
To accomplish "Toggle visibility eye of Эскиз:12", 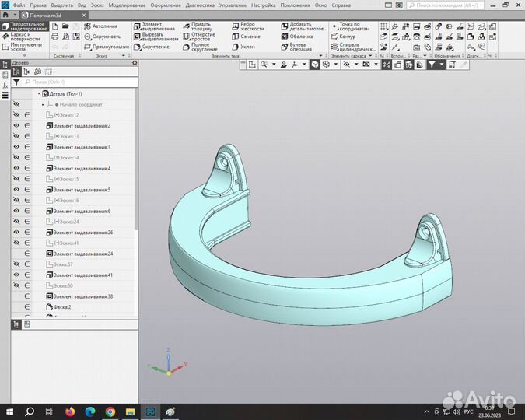I will [16, 114].
